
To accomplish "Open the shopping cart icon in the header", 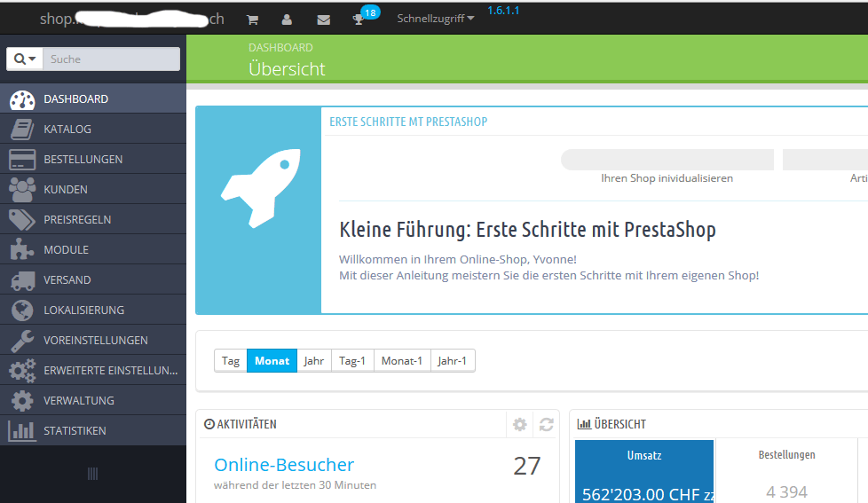I will (x=252, y=20).
